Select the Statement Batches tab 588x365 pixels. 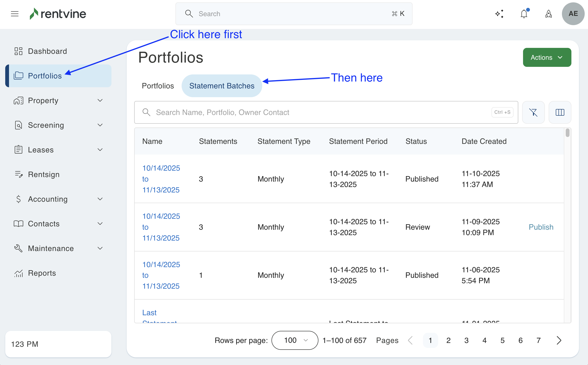222,86
